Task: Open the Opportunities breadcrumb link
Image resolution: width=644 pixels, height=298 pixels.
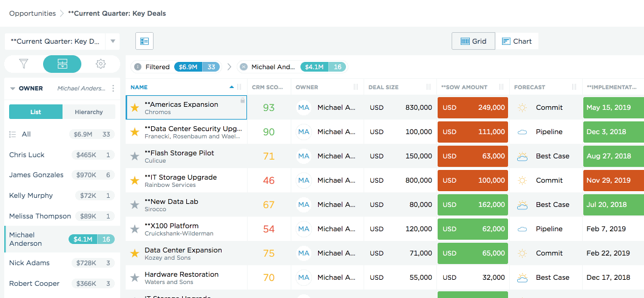Action: pos(32,13)
